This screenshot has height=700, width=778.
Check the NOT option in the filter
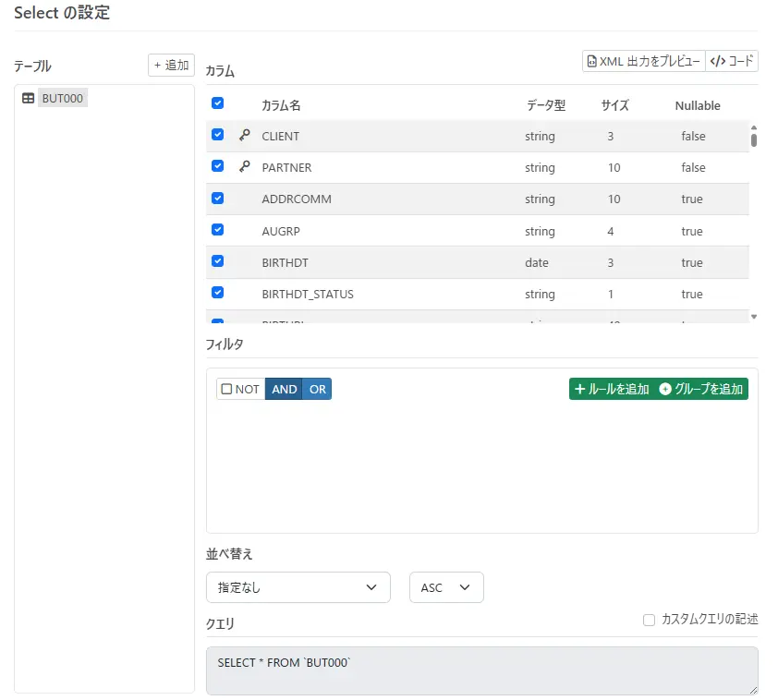[x=225, y=388]
